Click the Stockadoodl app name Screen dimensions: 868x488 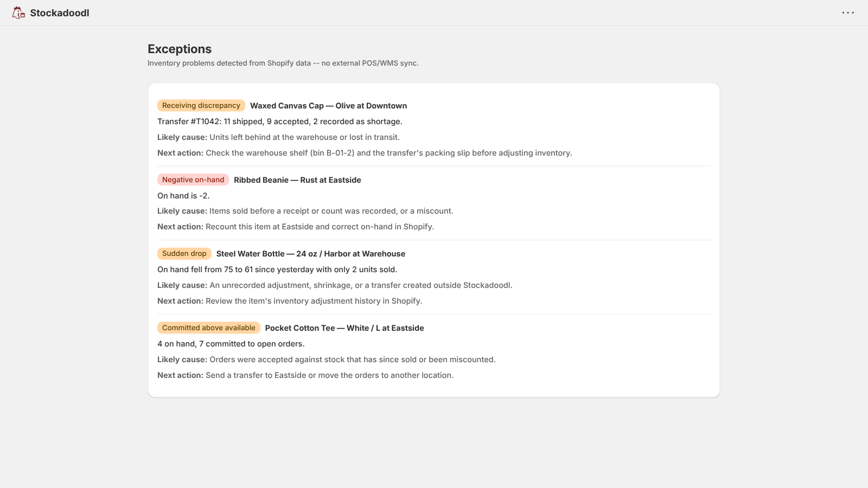60,13
